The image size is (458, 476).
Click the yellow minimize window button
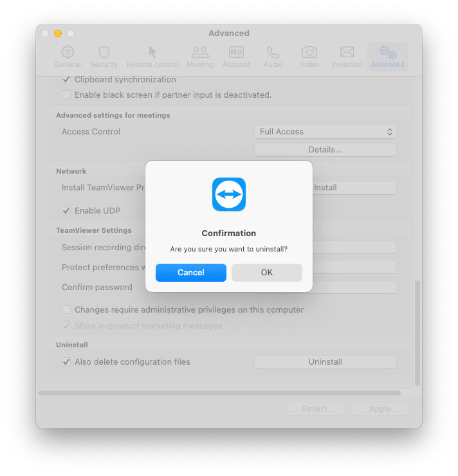[58, 33]
